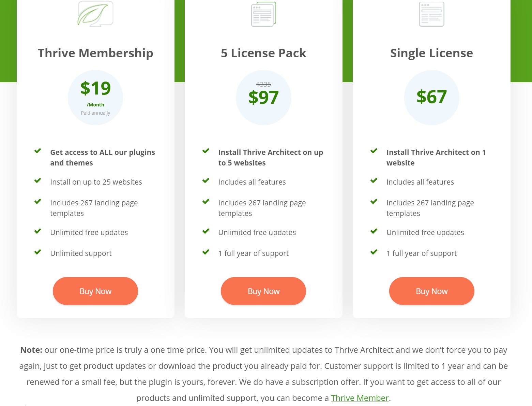
Task: Click the green leaf Thrive Membership icon
Action: 95,14
